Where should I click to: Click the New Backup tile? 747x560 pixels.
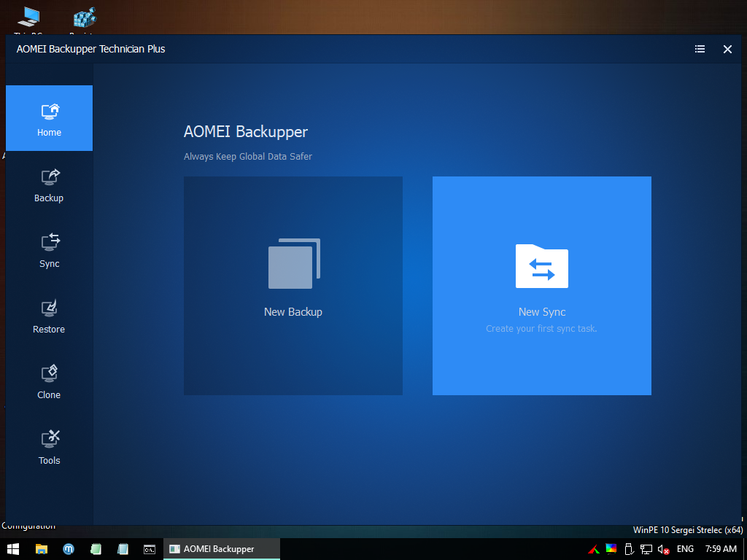pyautogui.click(x=293, y=286)
